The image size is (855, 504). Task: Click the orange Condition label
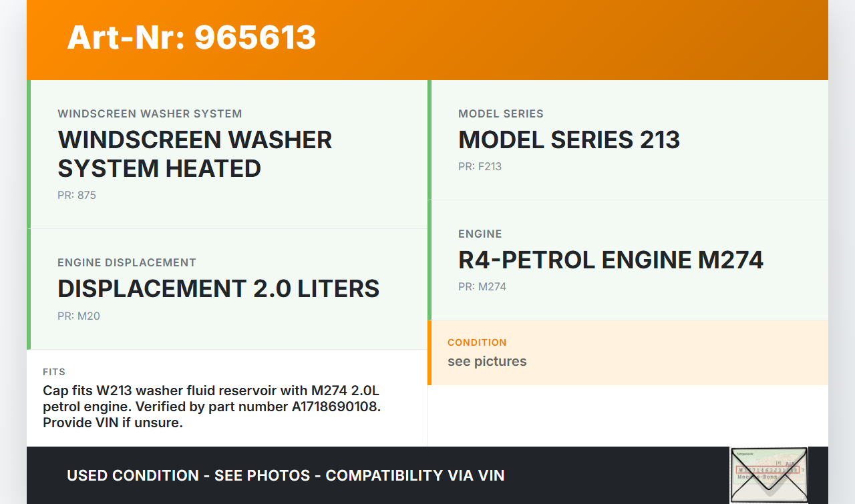coord(477,342)
